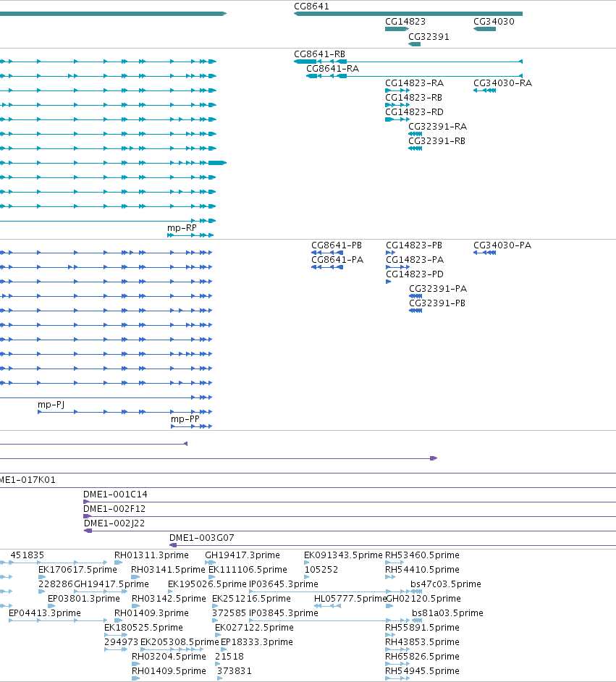Image resolution: width=616 pixels, height=682 pixels.
Task: Select the mp-RP transcript label
Action: [x=182, y=228]
